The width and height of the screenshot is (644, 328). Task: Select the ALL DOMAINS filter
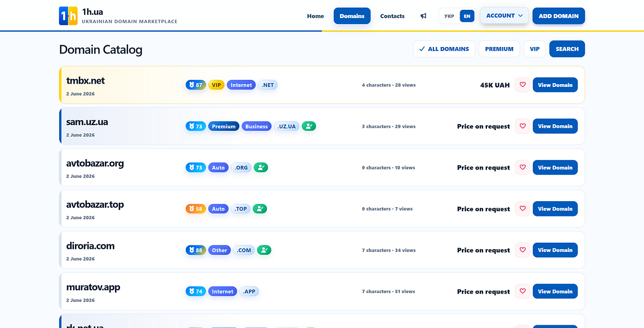pyautogui.click(x=444, y=49)
